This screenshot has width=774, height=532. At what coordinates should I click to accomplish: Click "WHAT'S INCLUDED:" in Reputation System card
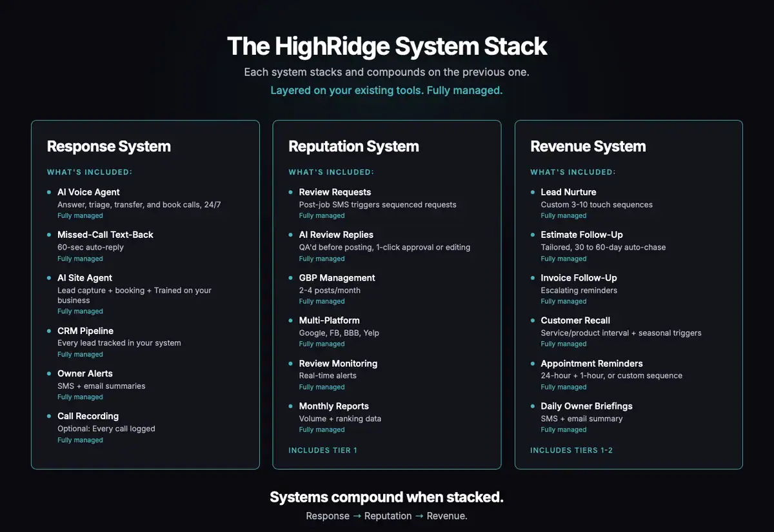click(331, 172)
